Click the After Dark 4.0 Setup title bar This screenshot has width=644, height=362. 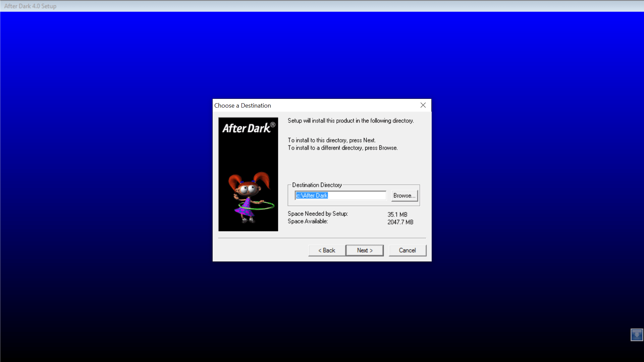(x=30, y=6)
